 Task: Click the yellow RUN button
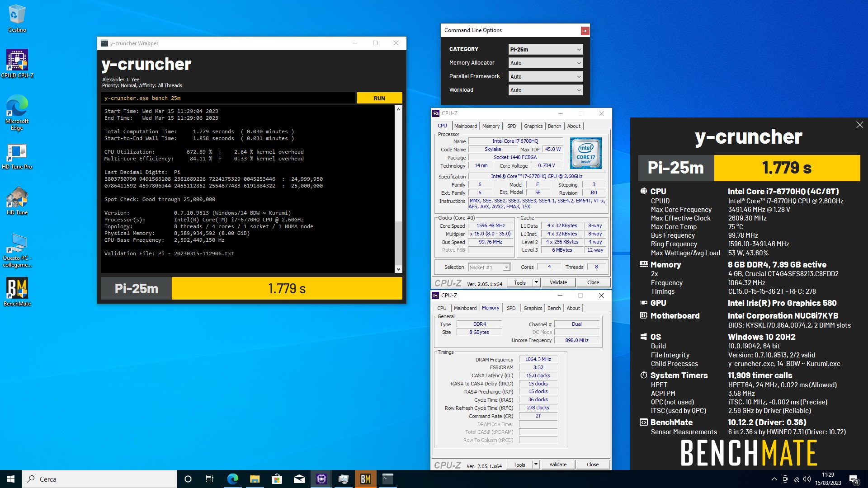379,98
